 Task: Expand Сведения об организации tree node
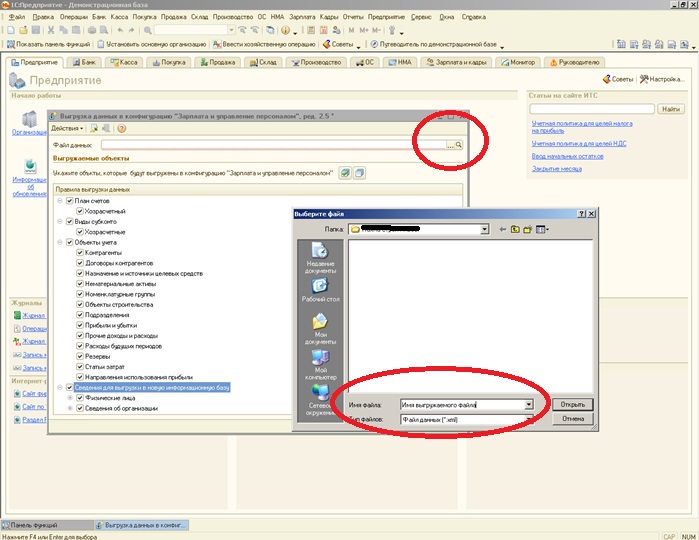click(x=70, y=408)
